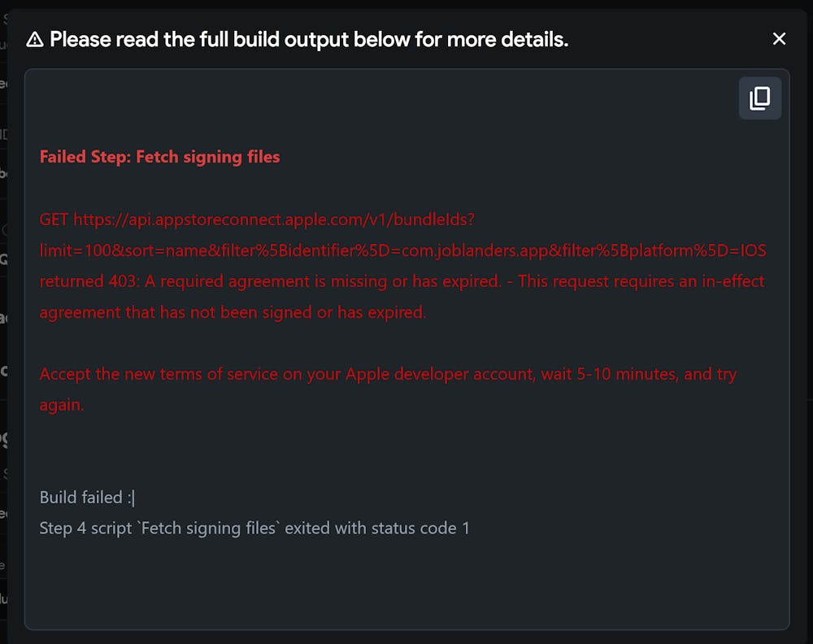Copy the build output to clipboard
The image size is (813, 644).
(x=759, y=98)
